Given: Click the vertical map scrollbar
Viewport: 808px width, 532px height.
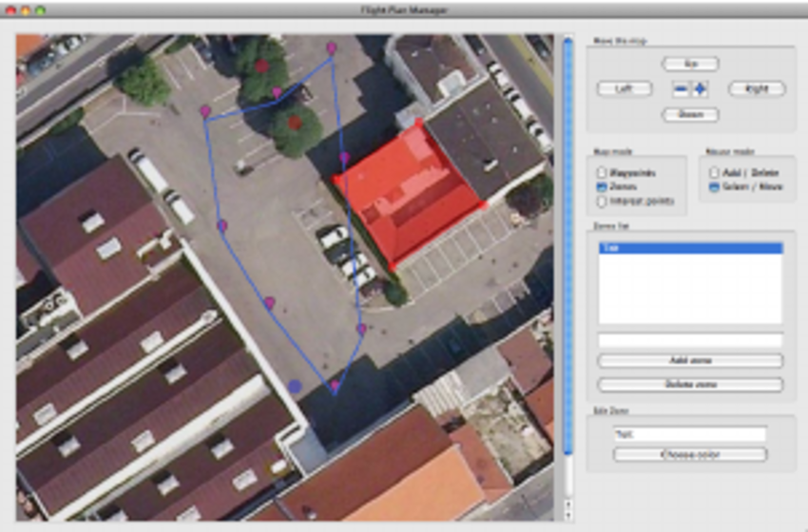Looking at the screenshot, I should click(x=568, y=266).
